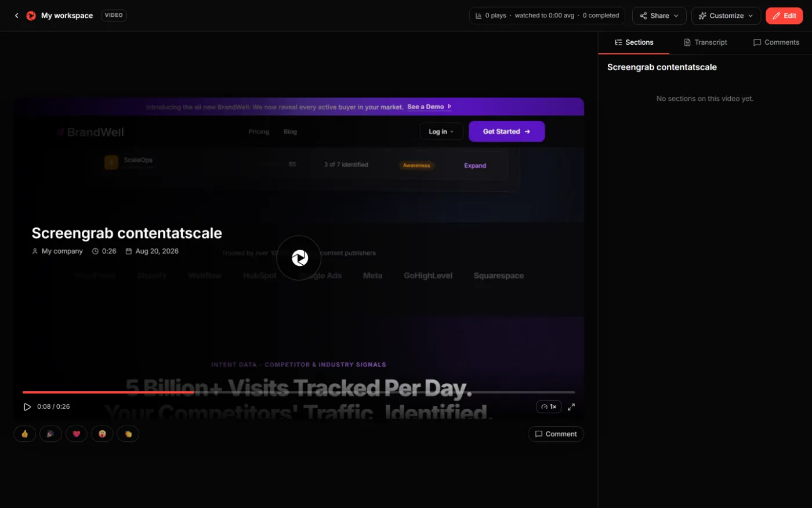Click the VIDEO badge label
Image resolution: width=812 pixels, height=508 pixels.
click(114, 16)
